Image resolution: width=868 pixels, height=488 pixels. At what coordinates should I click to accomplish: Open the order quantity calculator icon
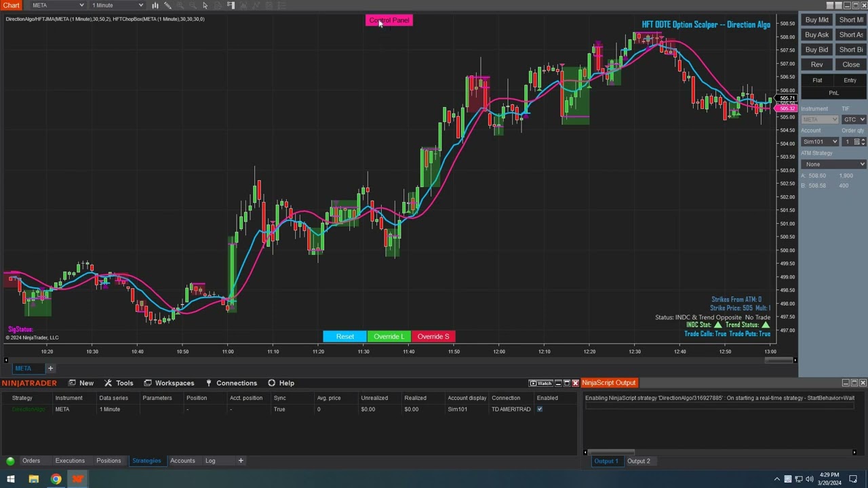858,142
